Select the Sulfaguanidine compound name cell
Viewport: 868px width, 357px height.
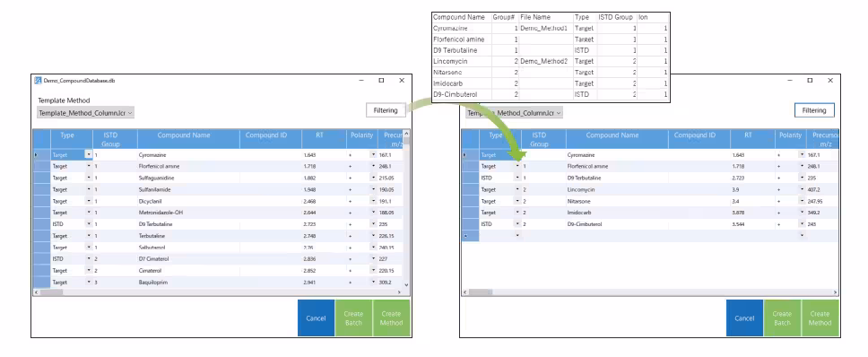pos(188,178)
